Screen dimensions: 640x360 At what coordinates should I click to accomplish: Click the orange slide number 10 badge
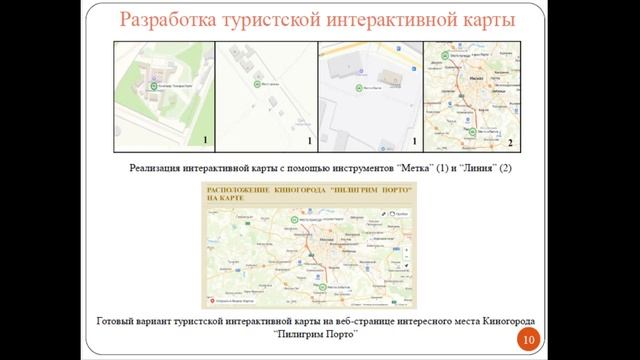click(529, 339)
